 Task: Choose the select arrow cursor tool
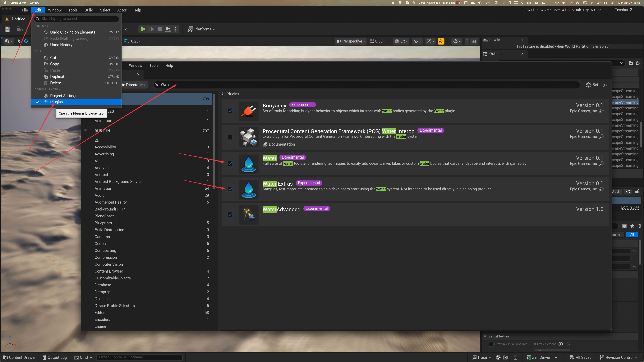19,41
